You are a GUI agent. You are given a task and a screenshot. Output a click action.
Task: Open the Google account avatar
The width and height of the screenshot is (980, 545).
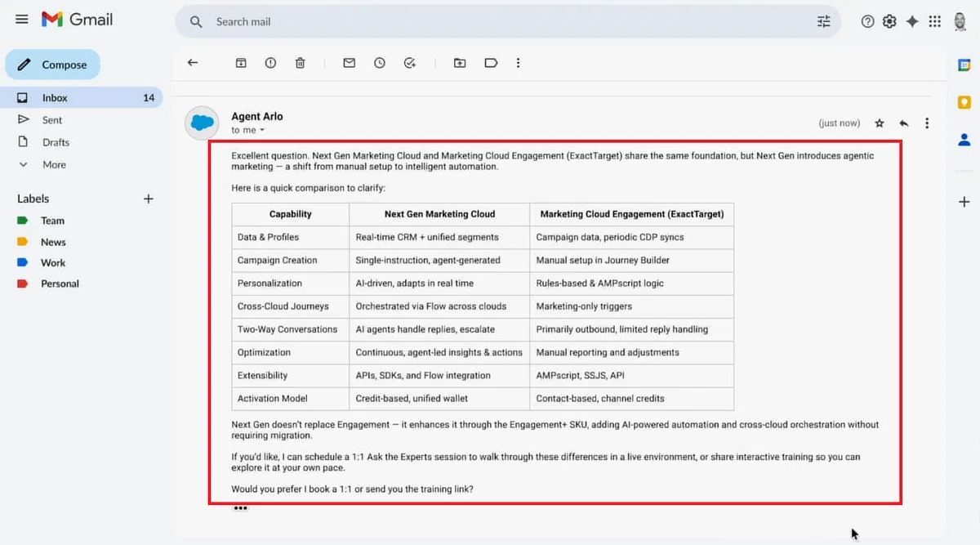(x=960, y=21)
